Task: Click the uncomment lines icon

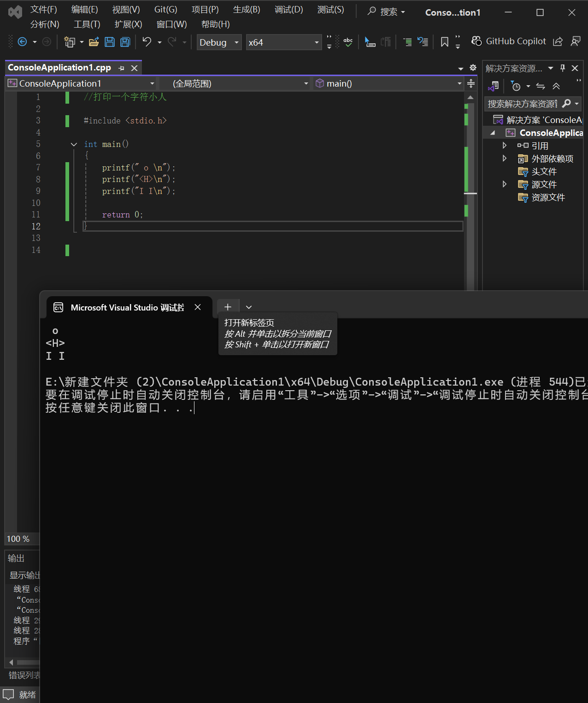Action: pyautogui.click(x=423, y=42)
